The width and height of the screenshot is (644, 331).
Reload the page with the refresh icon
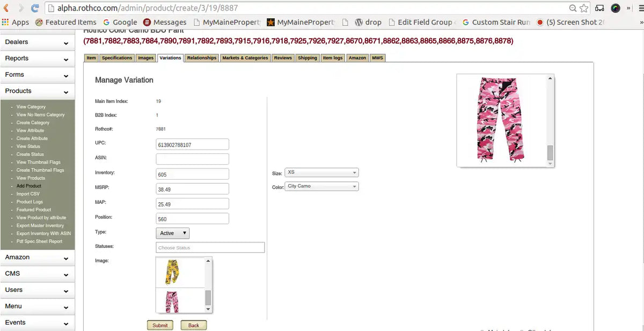pos(35,8)
